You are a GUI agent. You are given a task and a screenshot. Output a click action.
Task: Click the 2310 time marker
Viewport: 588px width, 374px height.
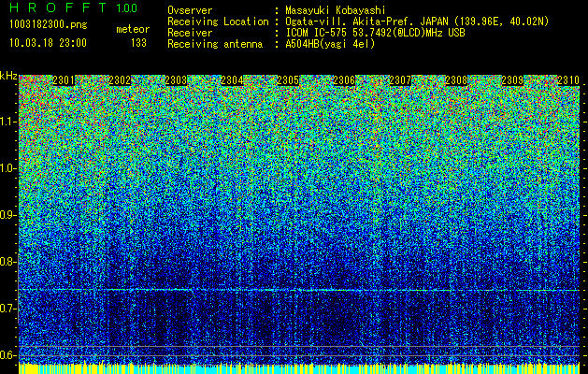568,80
